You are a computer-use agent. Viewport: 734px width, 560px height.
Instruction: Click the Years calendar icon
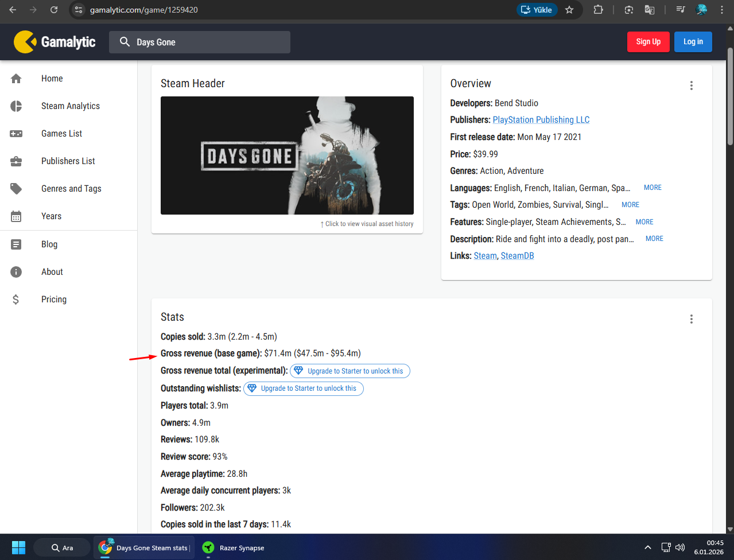click(16, 216)
